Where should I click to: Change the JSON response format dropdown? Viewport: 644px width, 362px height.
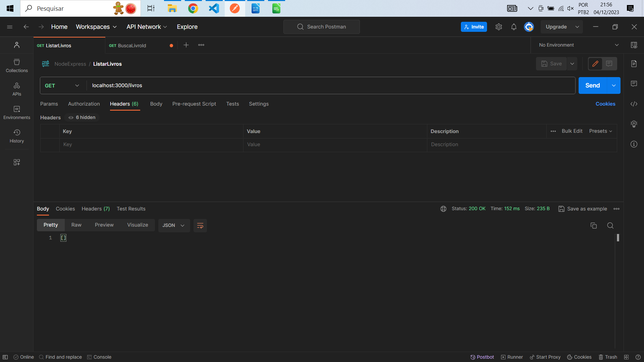tap(174, 226)
